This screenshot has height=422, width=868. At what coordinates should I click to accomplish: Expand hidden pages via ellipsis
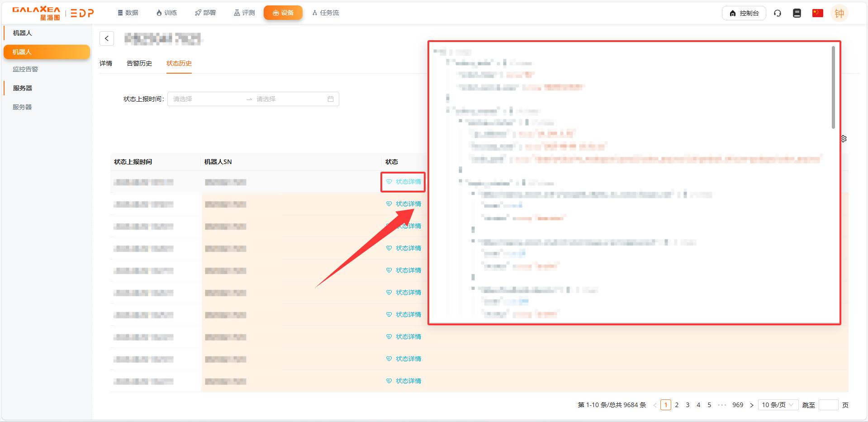tap(722, 405)
